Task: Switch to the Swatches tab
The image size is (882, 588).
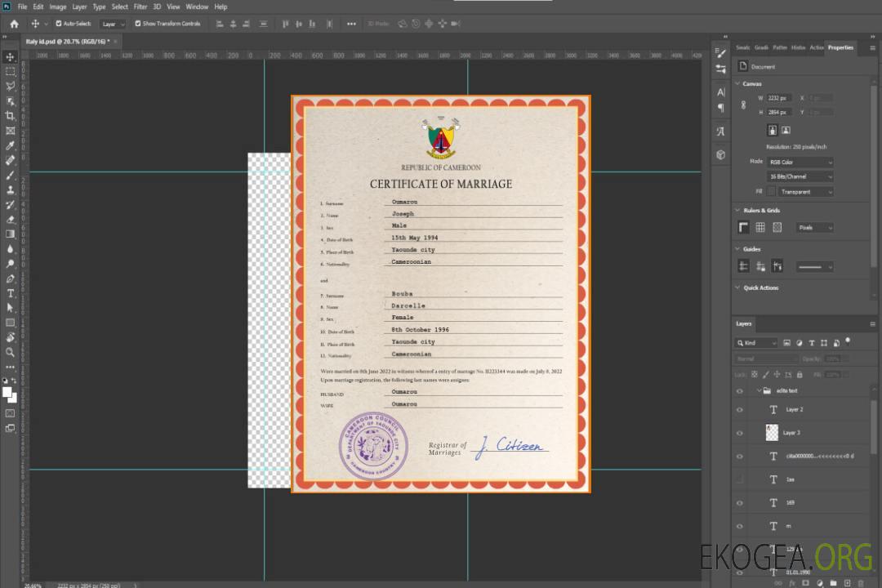Action: pos(742,48)
